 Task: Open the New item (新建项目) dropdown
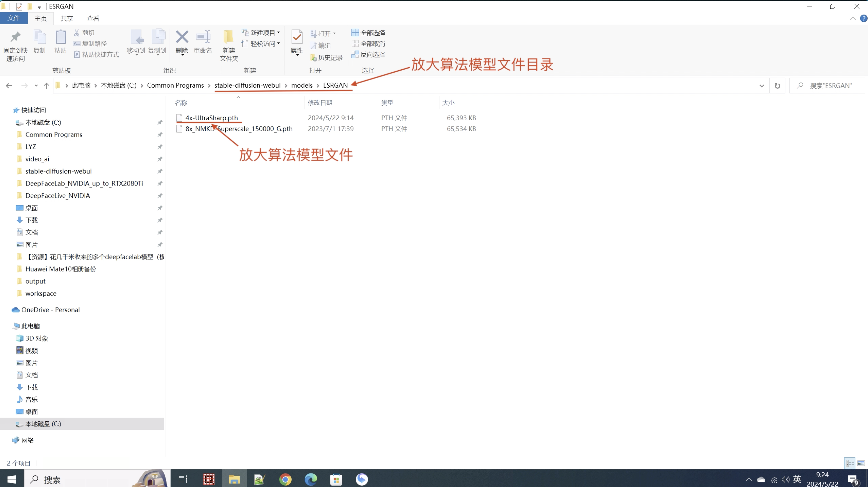tap(261, 33)
